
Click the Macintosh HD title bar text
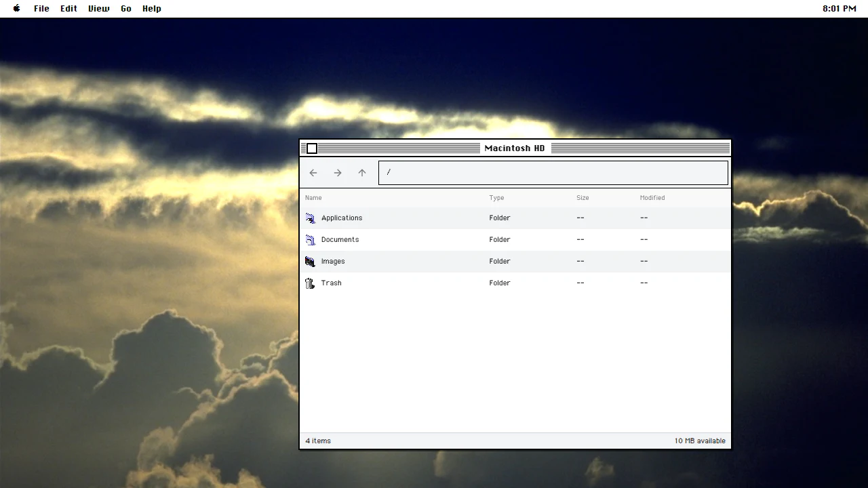pos(515,148)
